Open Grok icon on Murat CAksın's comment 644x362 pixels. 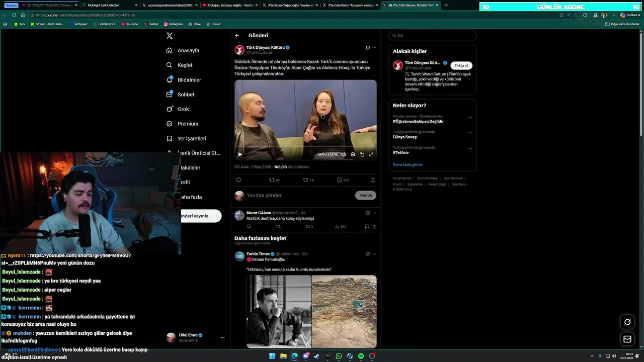click(368, 213)
